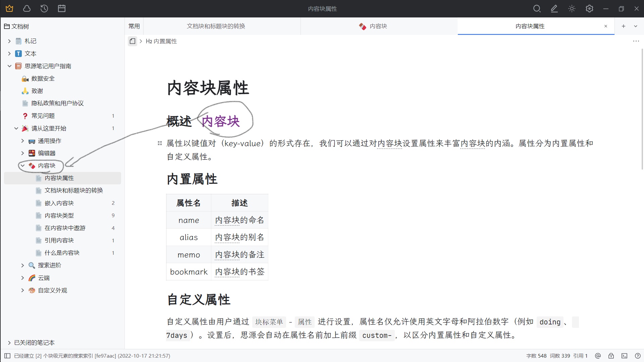Toggle light/dark appearance sun icon

coord(572,9)
